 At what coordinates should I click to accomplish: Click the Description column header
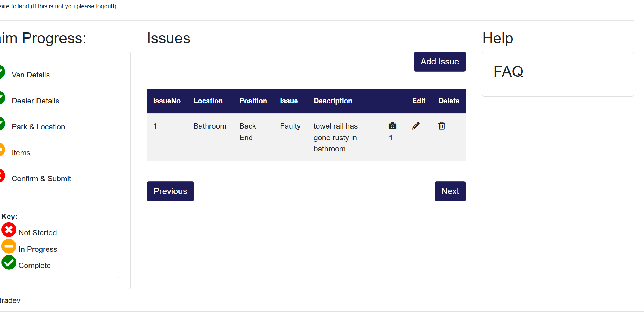point(333,101)
